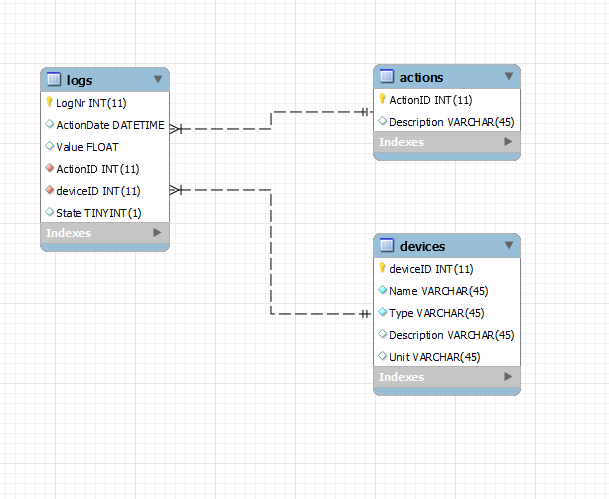Expand the Indexes section of devices table
Image resolution: width=609 pixels, height=499 pixels.
point(508,377)
